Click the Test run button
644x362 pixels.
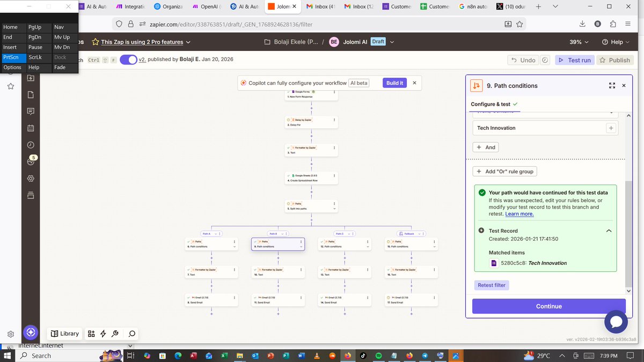point(574,60)
